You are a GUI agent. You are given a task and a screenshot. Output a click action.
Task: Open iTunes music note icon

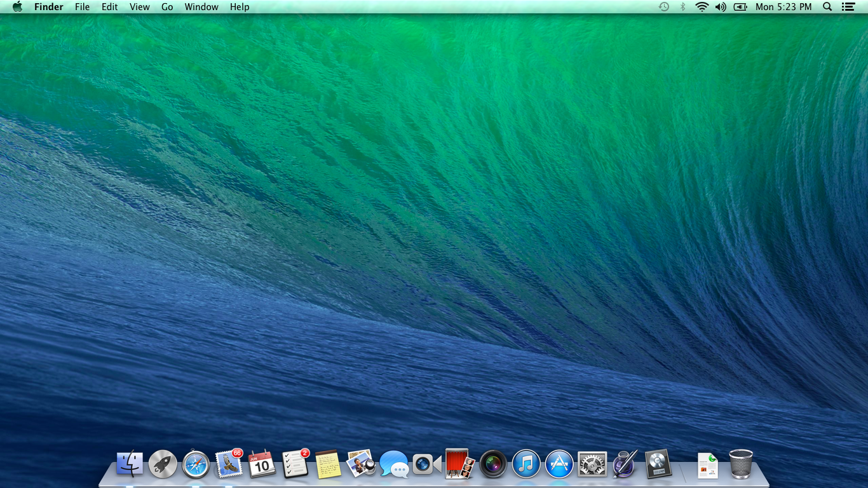(x=526, y=464)
